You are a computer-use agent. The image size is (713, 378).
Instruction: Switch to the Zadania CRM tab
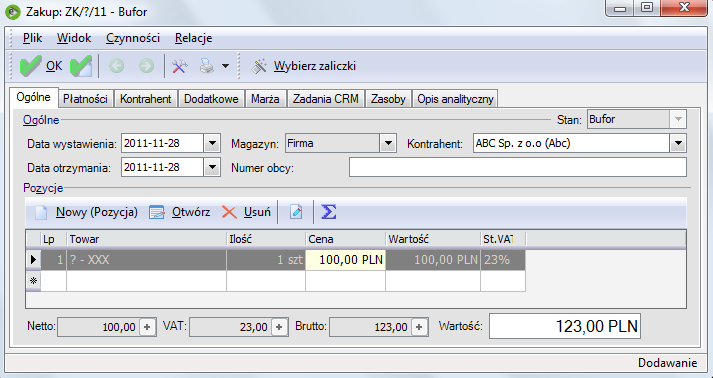click(x=326, y=99)
